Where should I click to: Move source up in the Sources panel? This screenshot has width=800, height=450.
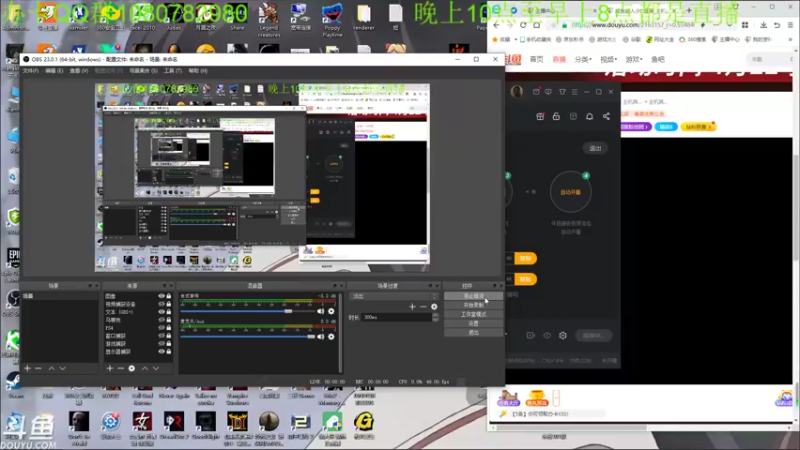click(145, 368)
